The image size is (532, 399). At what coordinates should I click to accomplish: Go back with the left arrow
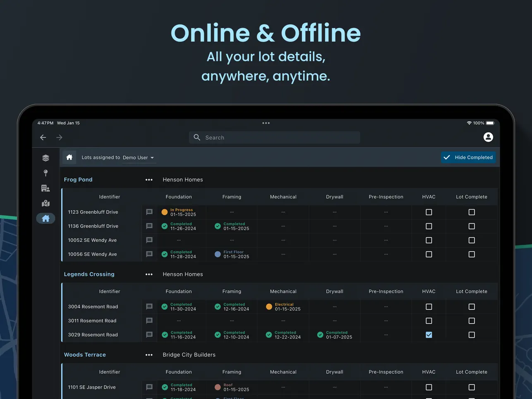(x=43, y=137)
